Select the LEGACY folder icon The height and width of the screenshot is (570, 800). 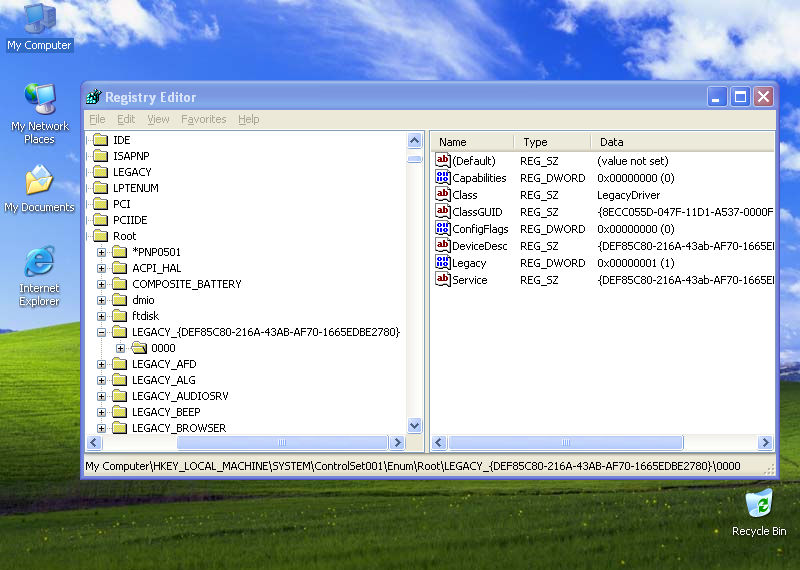101,172
